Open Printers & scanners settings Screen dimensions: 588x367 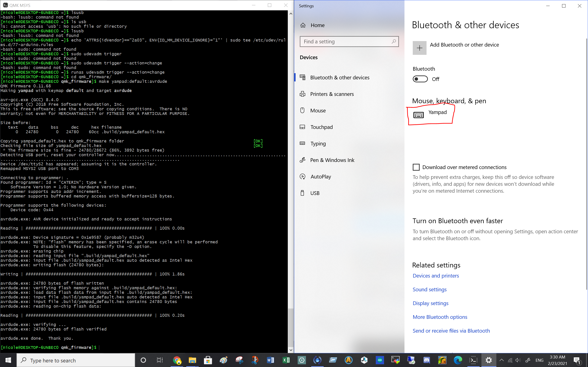coord(332,94)
